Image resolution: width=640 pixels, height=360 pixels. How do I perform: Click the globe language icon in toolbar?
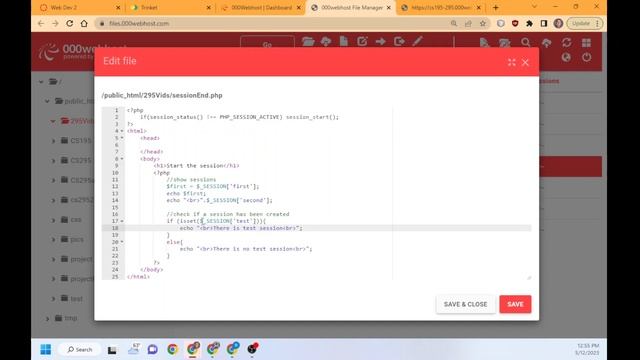[x=566, y=57]
